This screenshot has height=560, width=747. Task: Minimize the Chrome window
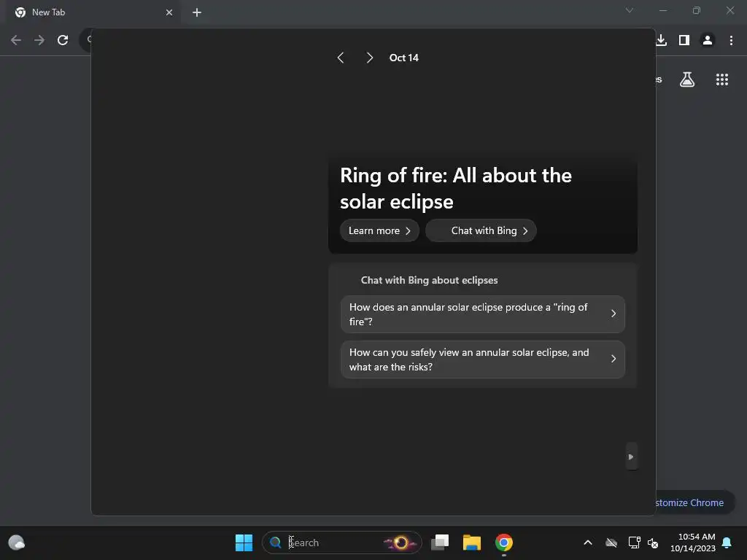tap(662, 10)
